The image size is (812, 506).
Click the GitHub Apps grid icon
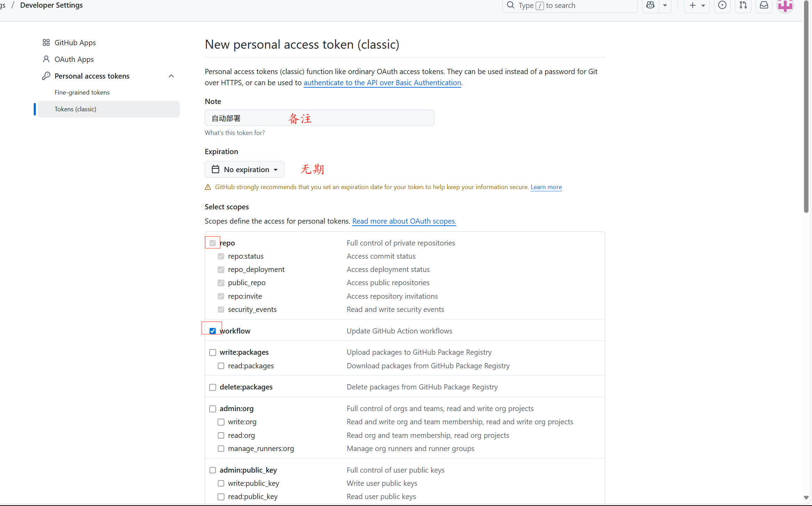click(46, 42)
